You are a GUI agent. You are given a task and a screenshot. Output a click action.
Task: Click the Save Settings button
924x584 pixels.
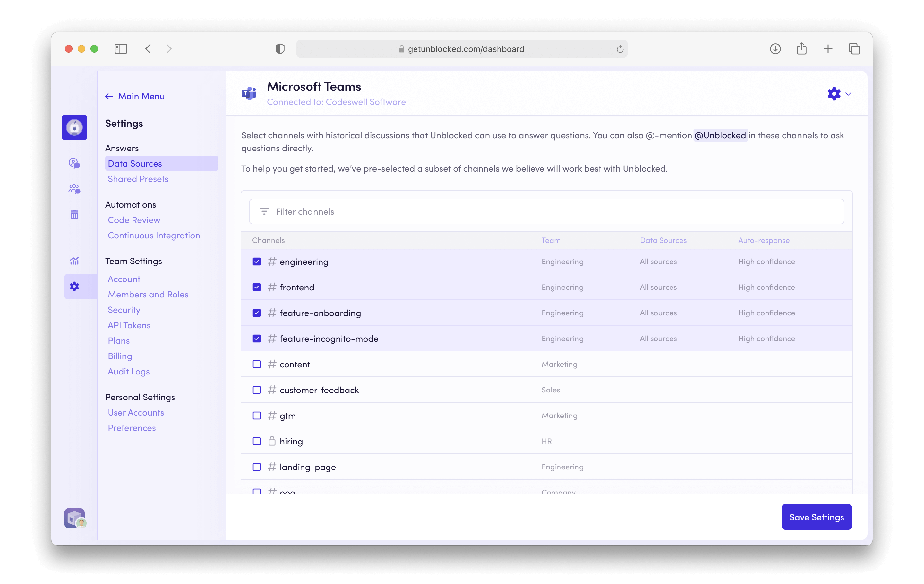click(816, 517)
